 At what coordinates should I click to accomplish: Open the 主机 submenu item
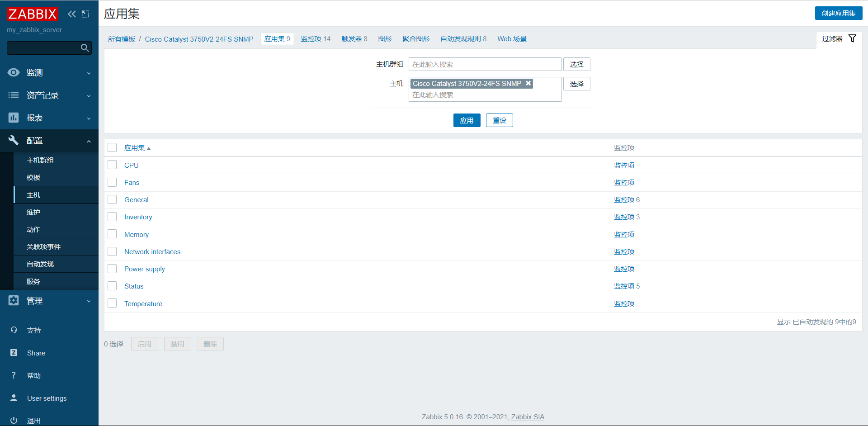point(56,195)
